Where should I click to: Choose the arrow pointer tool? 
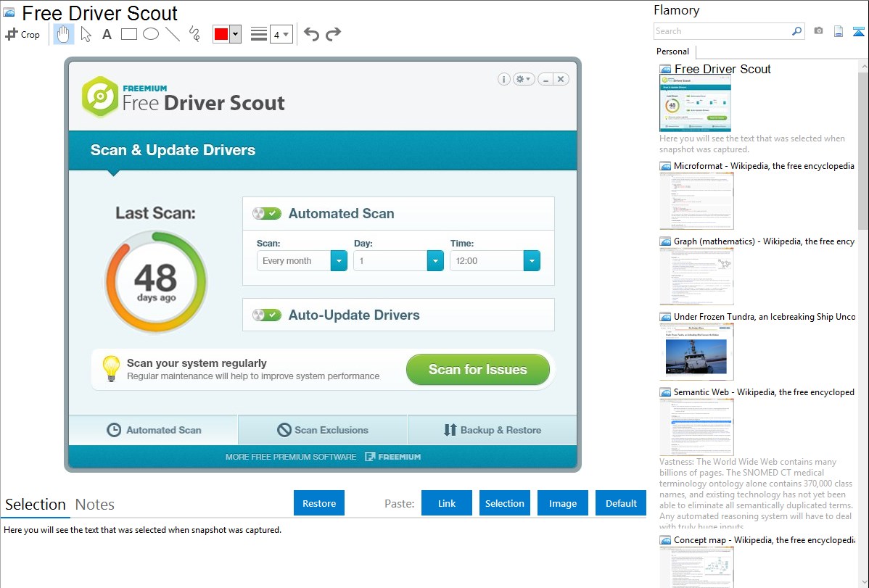(x=86, y=34)
